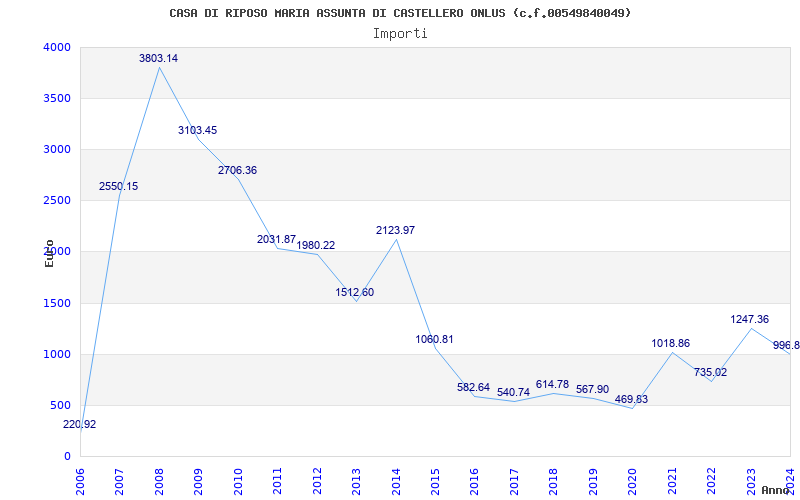
Task: Select the 220.92 data label
Action: coord(80,424)
